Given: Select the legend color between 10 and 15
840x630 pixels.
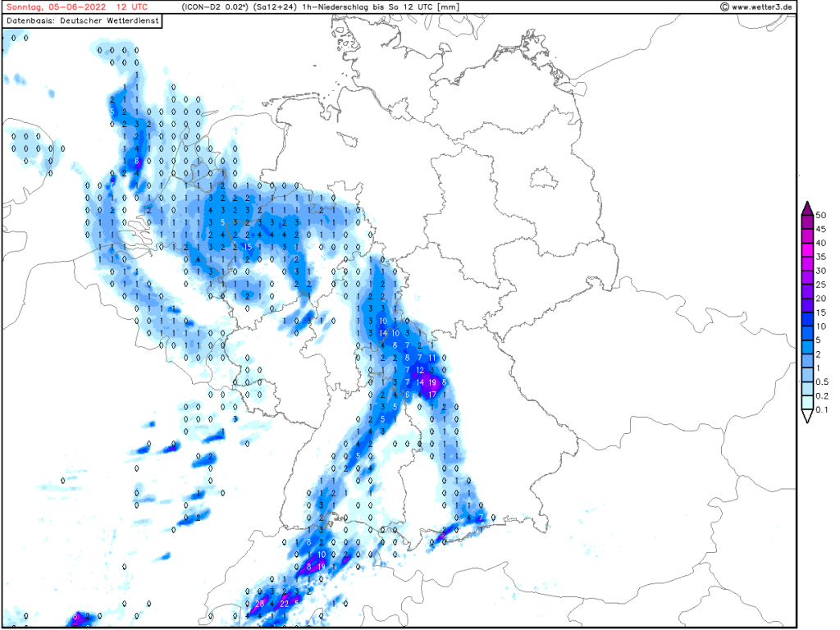Looking at the screenshot, I should 807,319.
